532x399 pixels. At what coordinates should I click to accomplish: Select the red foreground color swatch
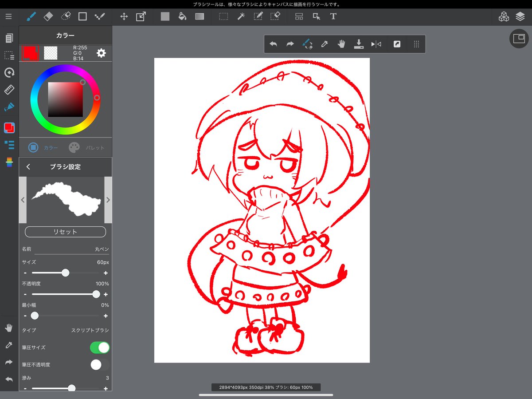pyautogui.click(x=30, y=53)
